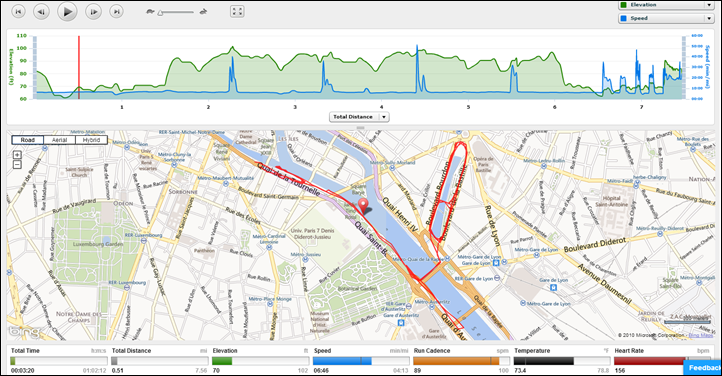Image resolution: width=722 pixels, height=376 pixels.
Task: Open the Speed chart series dropdown
Action: click(x=666, y=18)
